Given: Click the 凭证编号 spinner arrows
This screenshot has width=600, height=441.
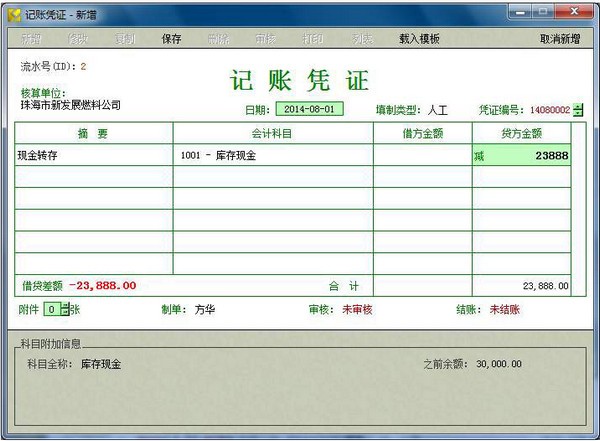Looking at the screenshot, I should point(578,110).
